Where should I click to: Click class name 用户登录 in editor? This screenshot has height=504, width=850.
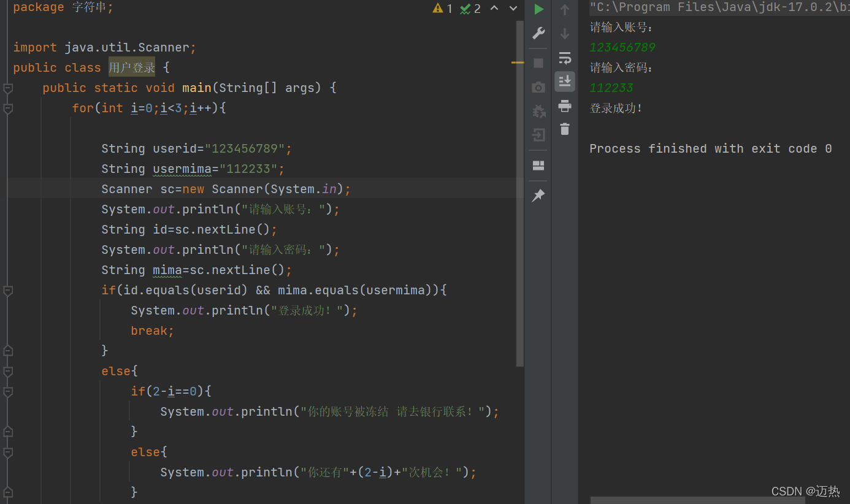132,67
